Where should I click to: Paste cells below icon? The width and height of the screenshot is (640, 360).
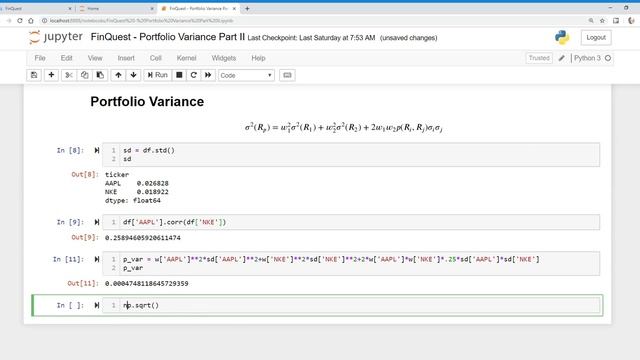(100, 75)
